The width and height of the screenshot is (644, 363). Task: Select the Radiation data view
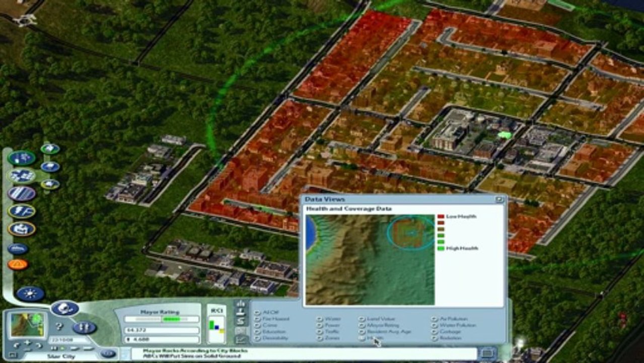click(x=447, y=338)
